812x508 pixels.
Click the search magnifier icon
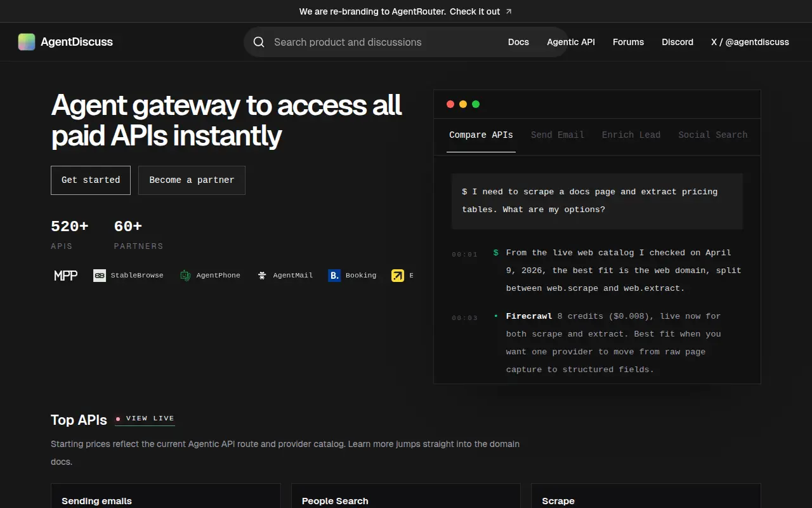[x=259, y=42]
